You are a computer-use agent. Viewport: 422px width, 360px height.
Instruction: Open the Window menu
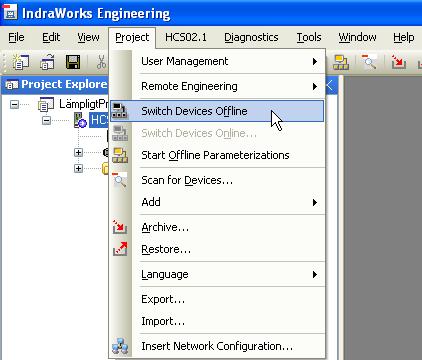tap(357, 37)
